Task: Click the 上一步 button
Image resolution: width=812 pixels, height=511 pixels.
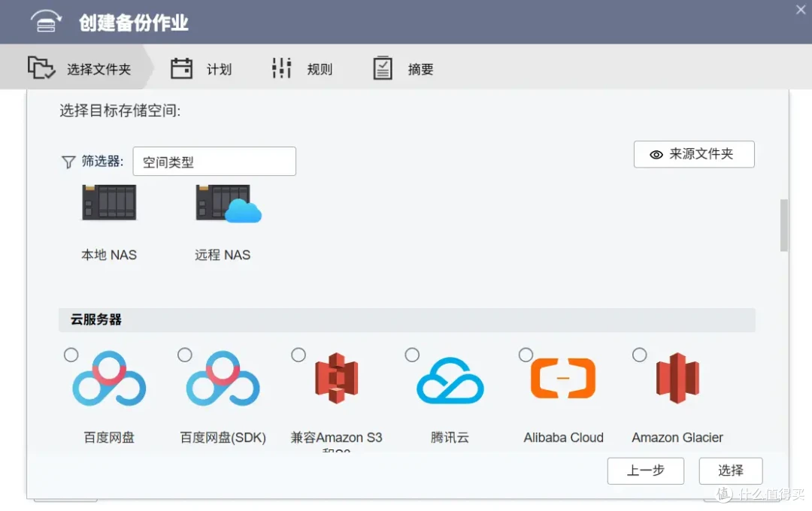Action: (x=646, y=470)
